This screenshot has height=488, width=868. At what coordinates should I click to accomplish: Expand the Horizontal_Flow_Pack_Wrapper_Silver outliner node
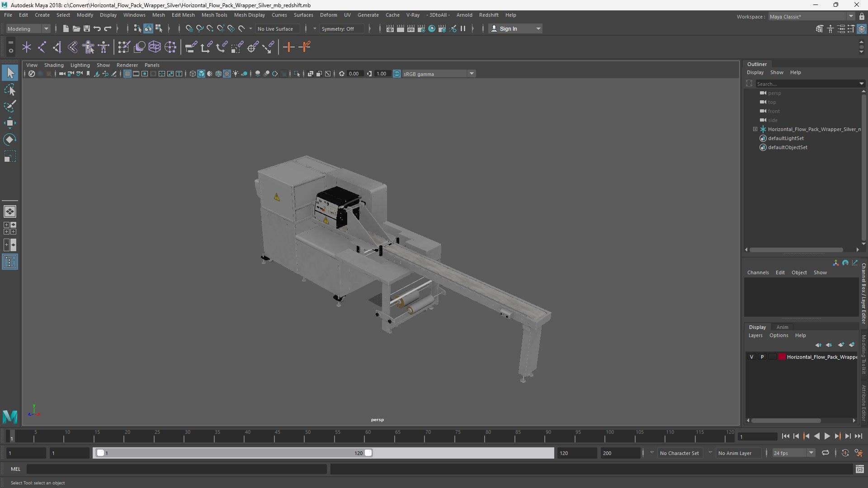tap(755, 129)
